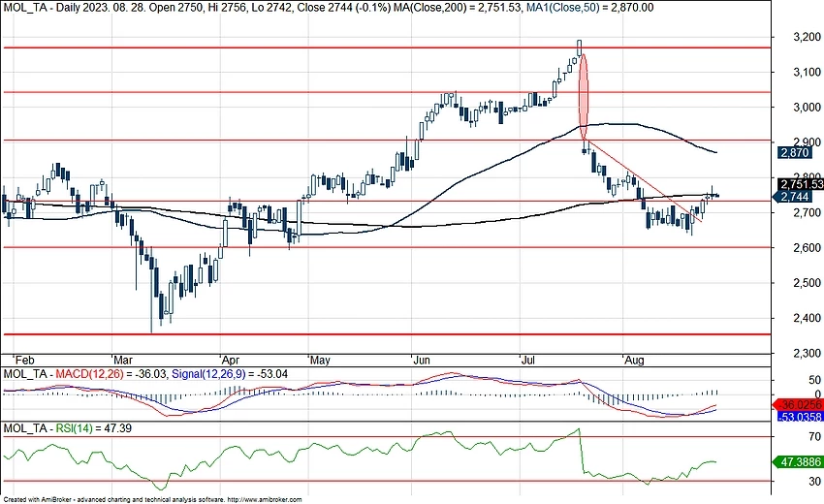Viewport: 824px width, 504px height.
Task: Click the 50 label on MACD axis
Action: (814, 380)
